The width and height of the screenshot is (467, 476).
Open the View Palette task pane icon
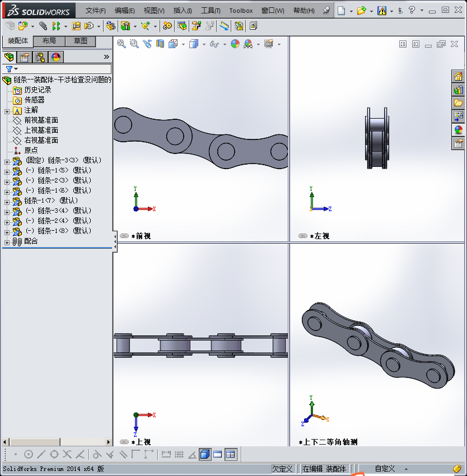pos(458,116)
